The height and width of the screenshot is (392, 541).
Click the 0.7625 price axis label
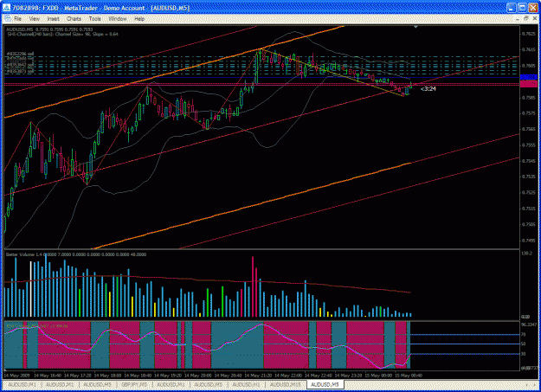529,34
